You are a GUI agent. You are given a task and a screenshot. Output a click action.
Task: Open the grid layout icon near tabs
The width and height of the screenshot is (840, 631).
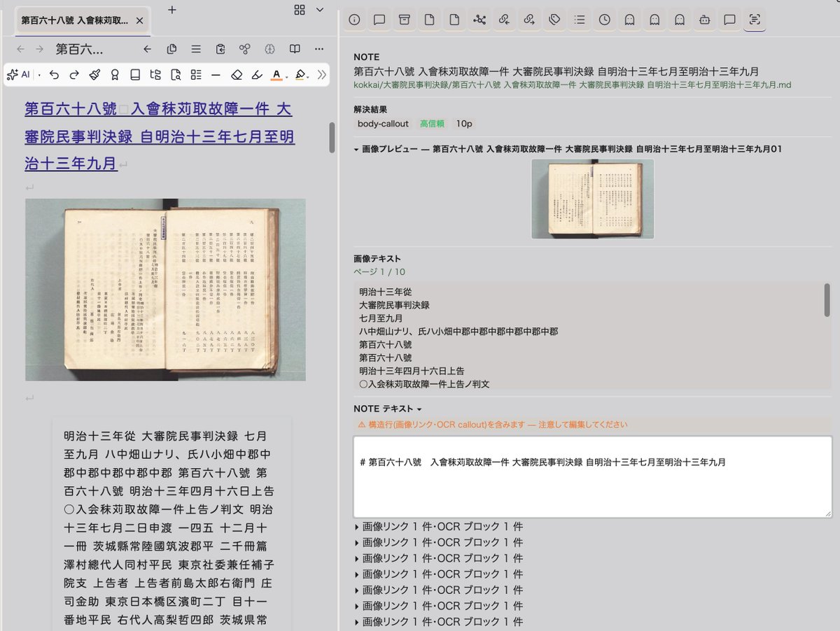[300, 10]
